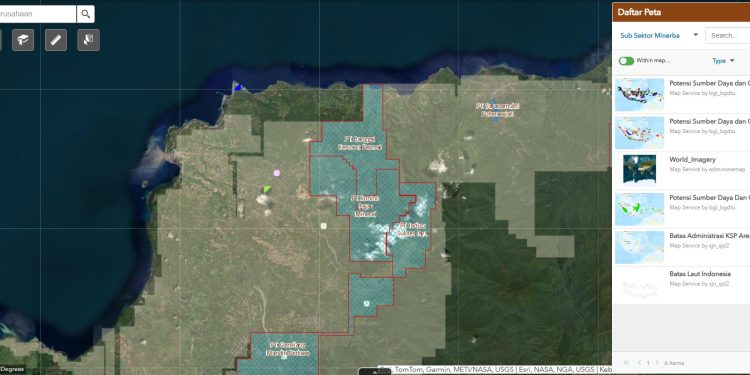
Task: Click the PT Gemilang concession label at bottom
Action: point(287,349)
